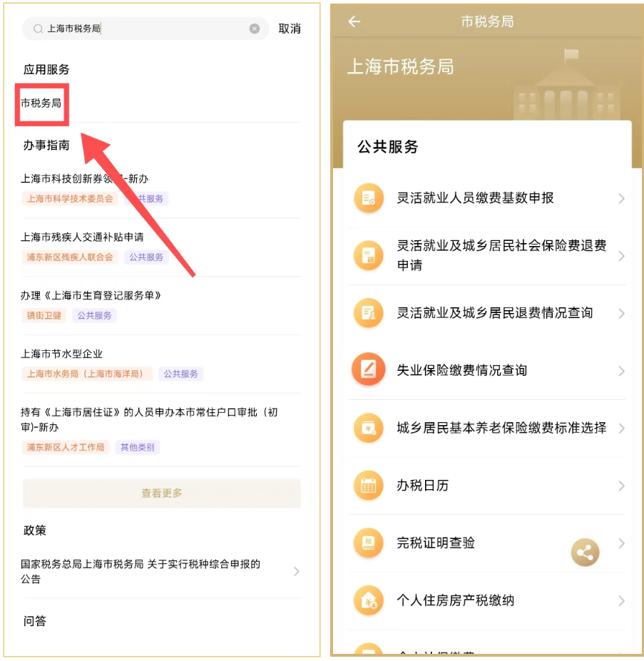Open the floating share button
This screenshot has height=661, width=644.
tap(585, 552)
